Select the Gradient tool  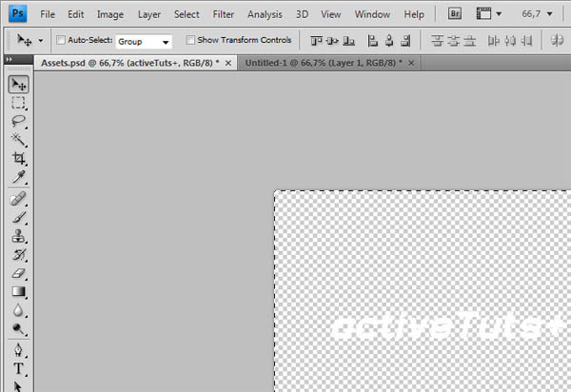pos(18,291)
